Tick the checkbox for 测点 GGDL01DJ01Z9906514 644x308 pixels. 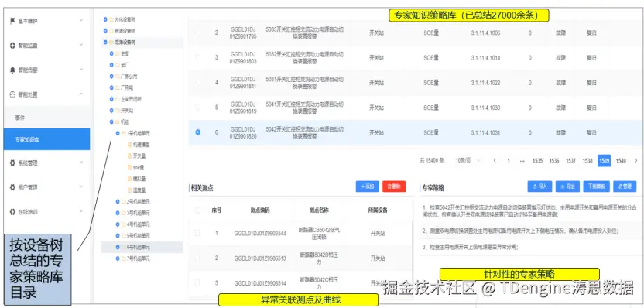[x=197, y=282]
